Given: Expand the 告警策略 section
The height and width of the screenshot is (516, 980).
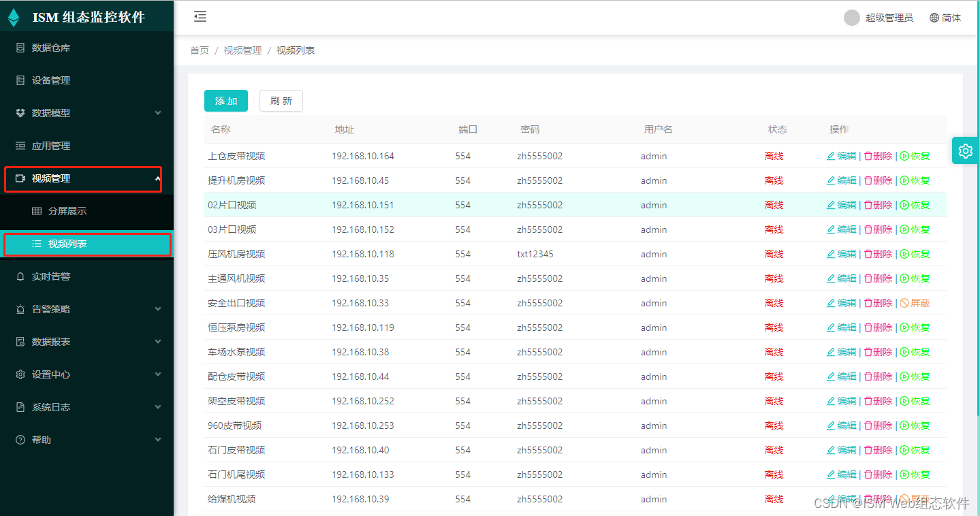Looking at the screenshot, I should pos(44,308).
